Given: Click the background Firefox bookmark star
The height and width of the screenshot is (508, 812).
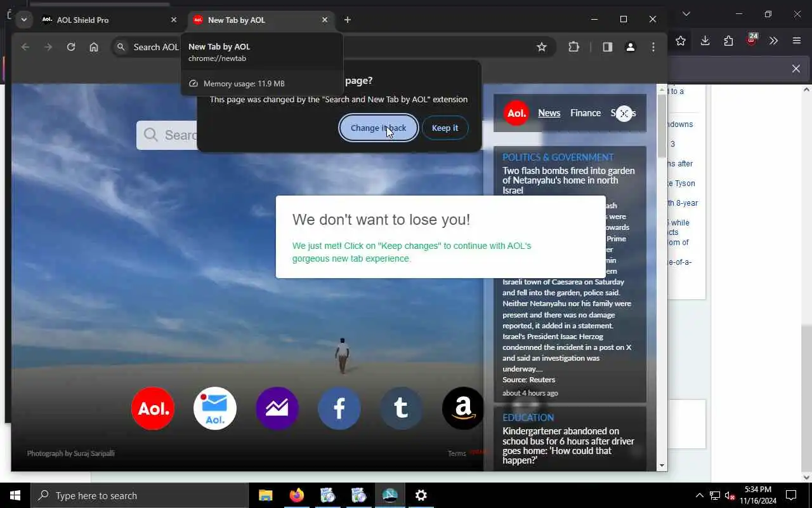Looking at the screenshot, I should (x=681, y=41).
